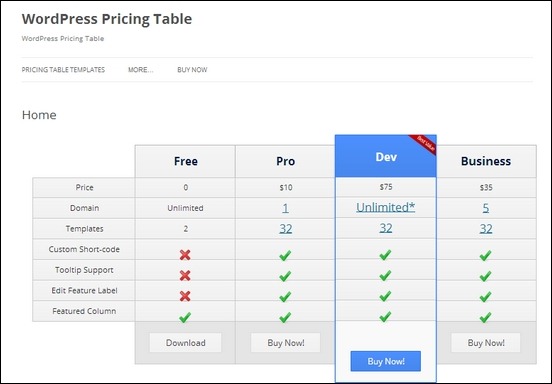Screen dimensions: 552x384
Task: Click Pro plan Edit Feature Label checkmark
Action: click(285, 296)
